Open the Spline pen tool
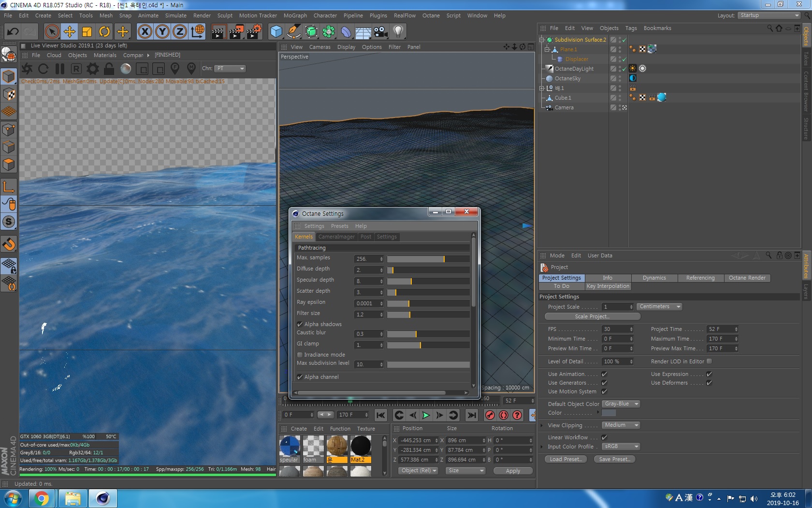Viewport: 812px width, 508px height. (294, 32)
